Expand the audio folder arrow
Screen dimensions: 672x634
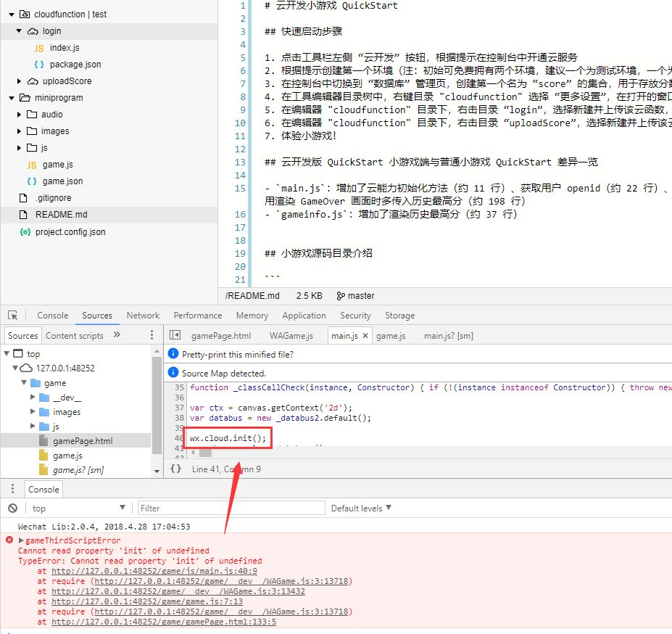click(x=19, y=115)
